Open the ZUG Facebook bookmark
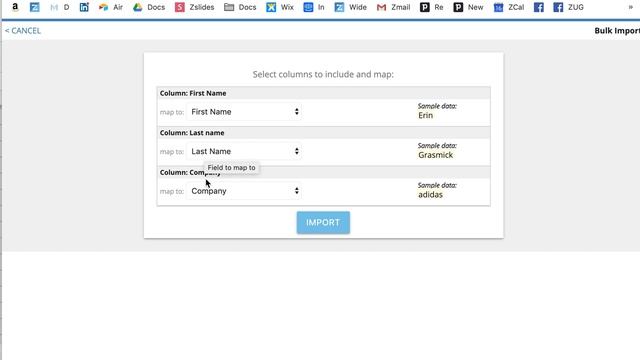Viewport: 640px width, 360px height. 569,7
